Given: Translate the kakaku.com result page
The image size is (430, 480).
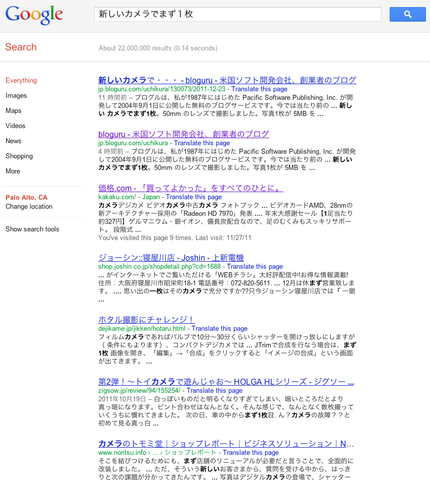Looking at the screenshot, I should pyautogui.click(x=194, y=197).
